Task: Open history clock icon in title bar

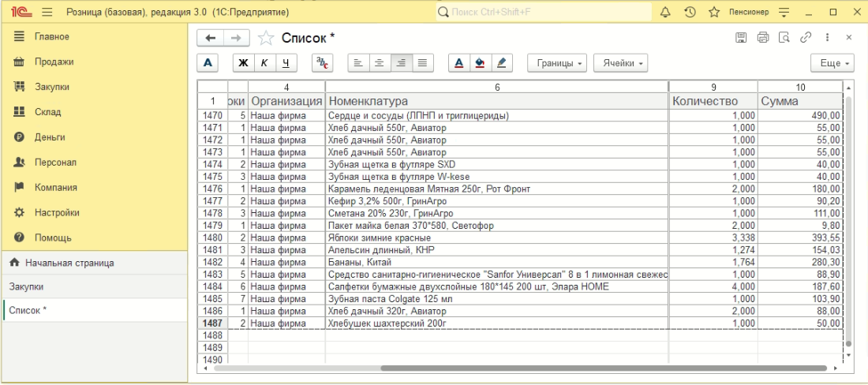Action: [x=690, y=12]
